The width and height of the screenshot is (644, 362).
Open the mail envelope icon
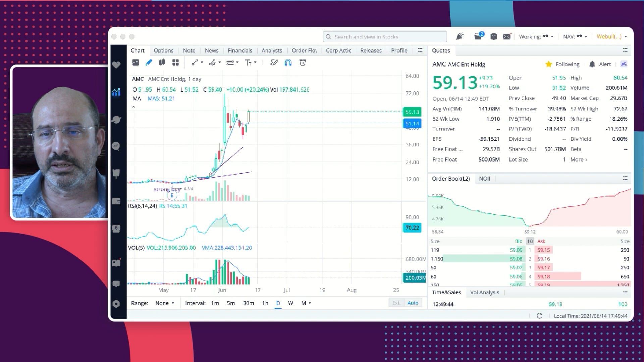tap(507, 36)
